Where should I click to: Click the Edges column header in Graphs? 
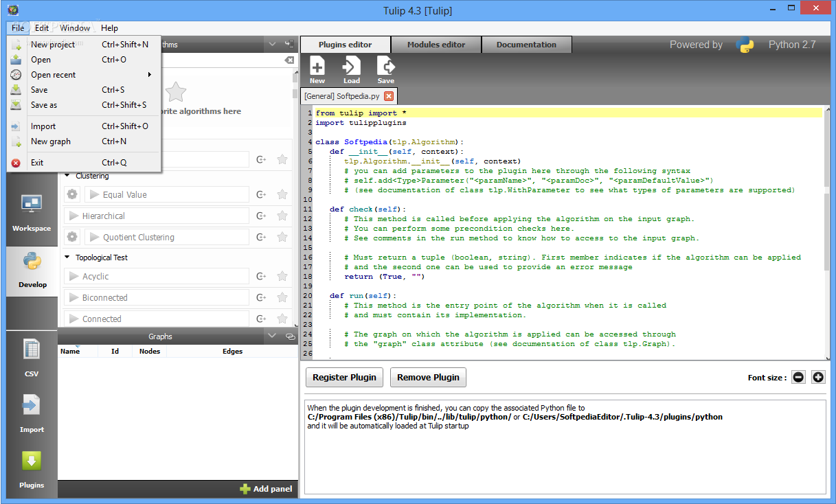(232, 351)
